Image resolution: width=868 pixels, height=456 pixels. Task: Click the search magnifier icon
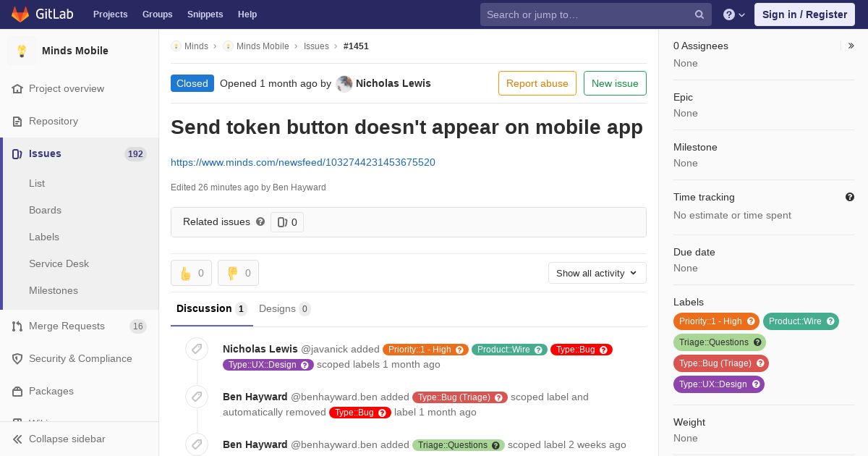pos(699,14)
